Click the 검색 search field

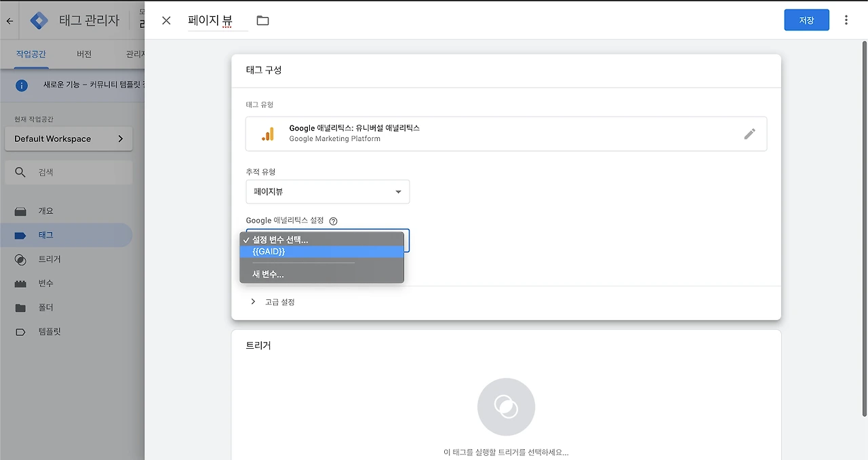68,172
